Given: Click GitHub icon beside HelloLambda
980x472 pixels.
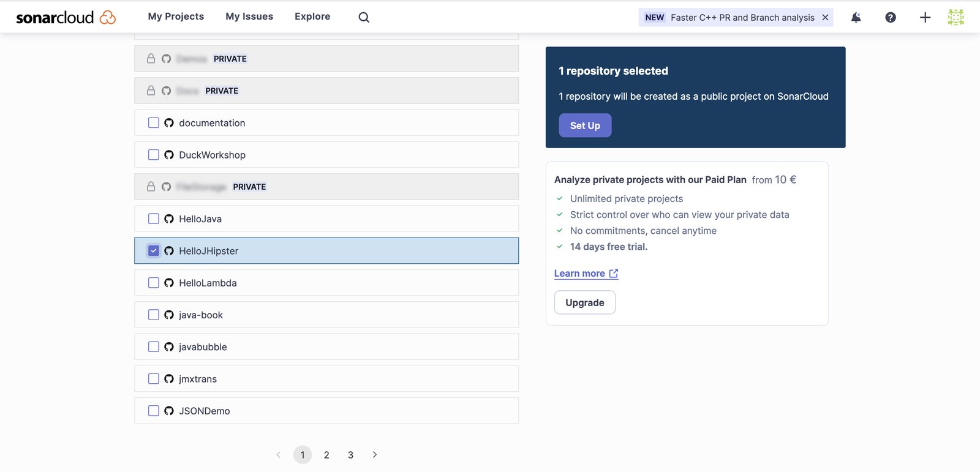Looking at the screenshot, I should coord(169,283).
